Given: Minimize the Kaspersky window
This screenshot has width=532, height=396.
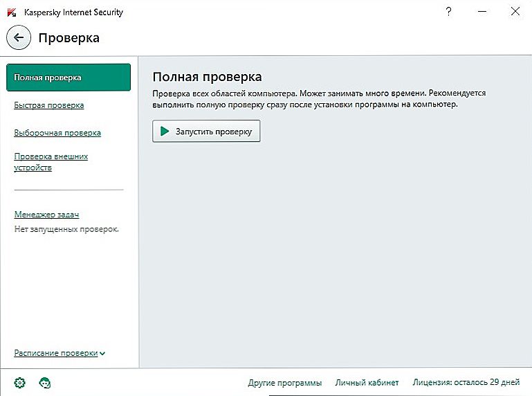Looking at the screenshot, I should coord(481,12).
